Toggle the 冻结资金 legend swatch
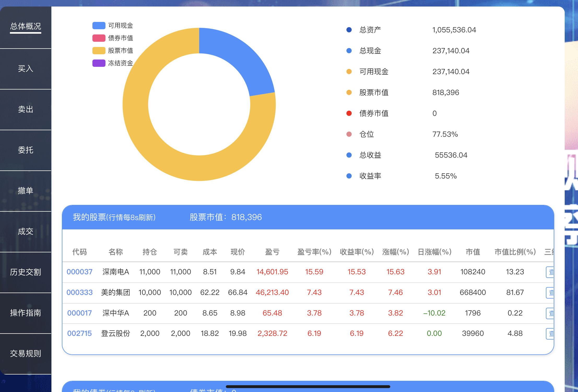578x392 pixels. tap(99, 63)
